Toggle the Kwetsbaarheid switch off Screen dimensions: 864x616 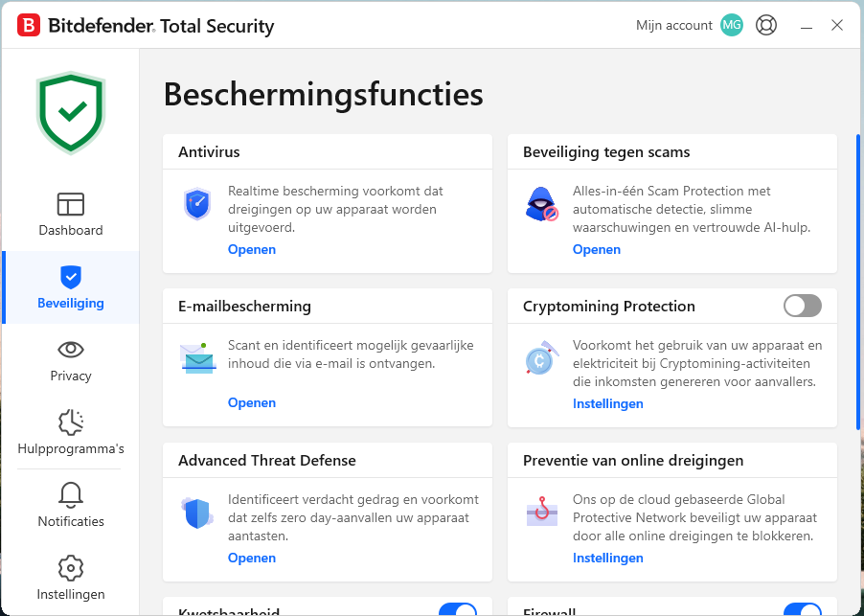(458, 609)
